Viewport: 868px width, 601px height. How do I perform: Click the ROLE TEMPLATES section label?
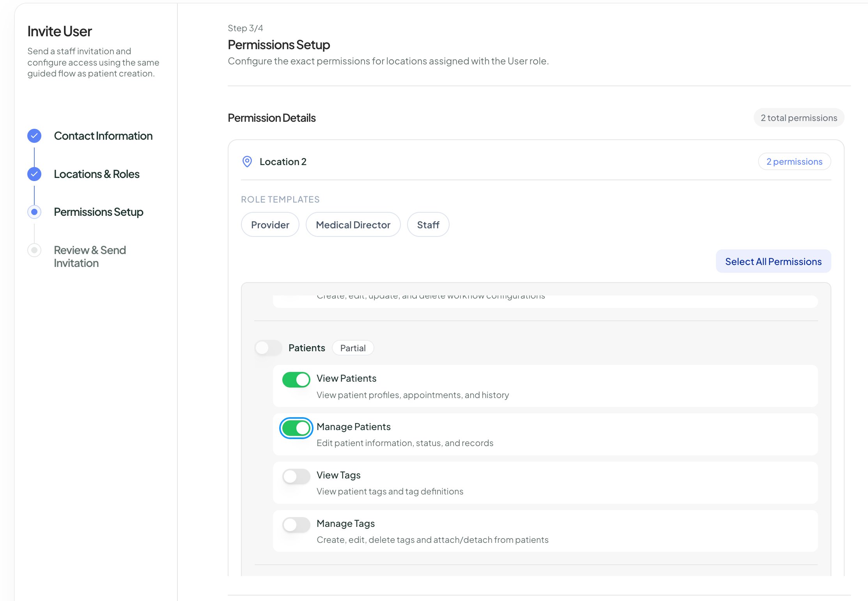[x=280, y=199]
